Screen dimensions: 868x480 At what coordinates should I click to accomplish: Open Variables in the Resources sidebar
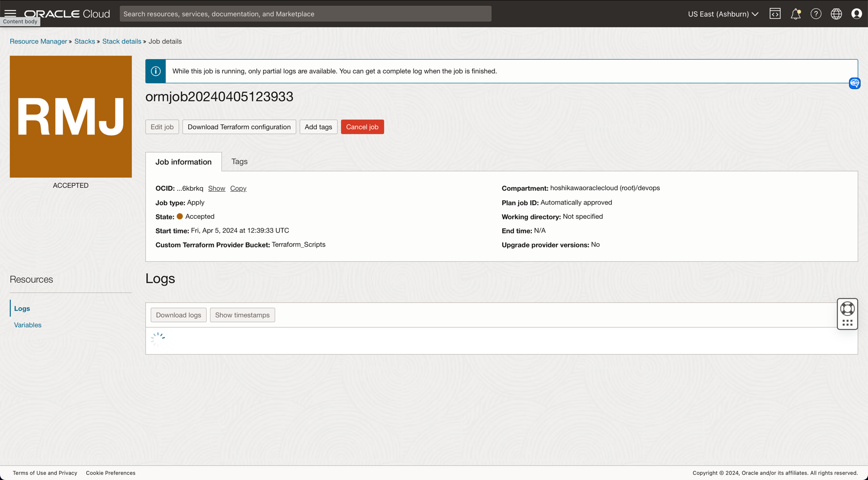28,325
